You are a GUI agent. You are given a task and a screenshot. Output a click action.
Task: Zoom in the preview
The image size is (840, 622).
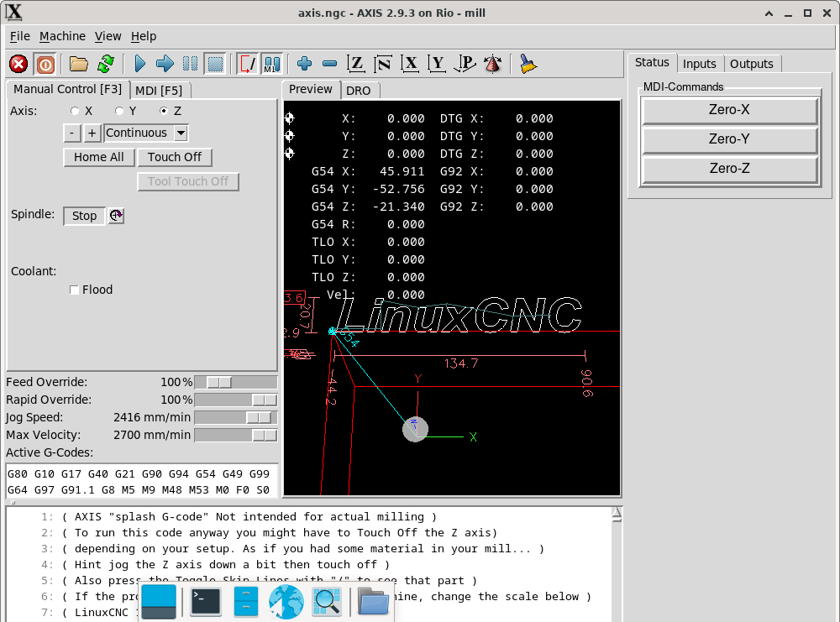coord(304,65)
